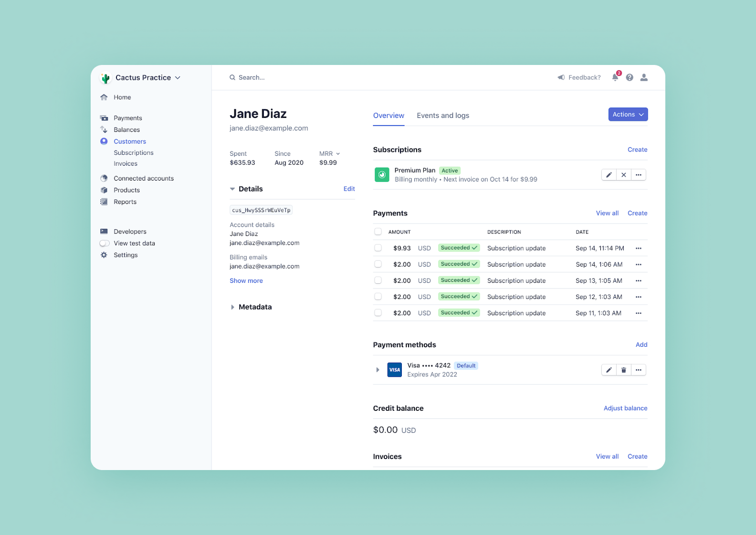Image resolution: width=756 pixels, height=535 pixels.
Task: Switch to Events and logs tab
Action: [443, 116]
